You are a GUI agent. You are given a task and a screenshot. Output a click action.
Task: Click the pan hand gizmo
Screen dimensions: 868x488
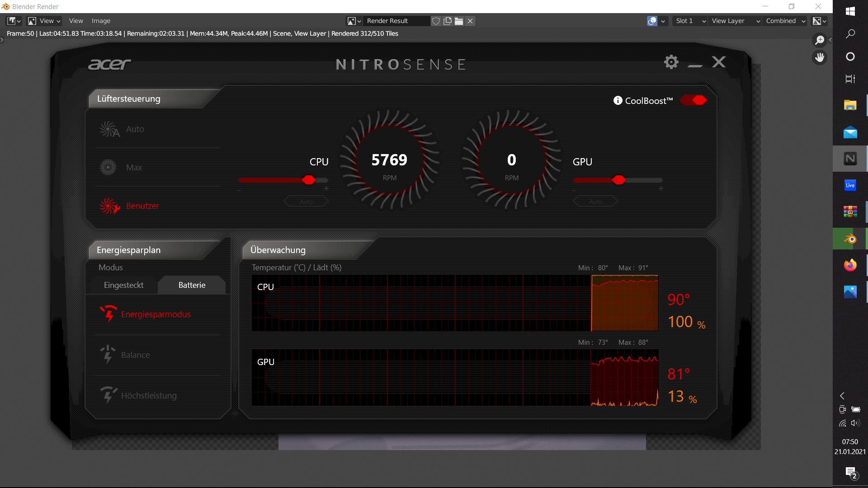[820, 57]
